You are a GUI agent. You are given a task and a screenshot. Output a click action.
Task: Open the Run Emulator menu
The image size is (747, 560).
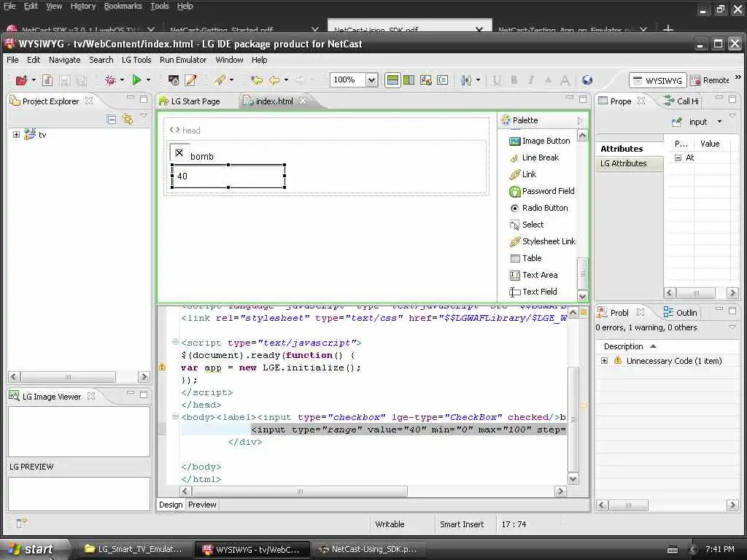coord(183,60)
